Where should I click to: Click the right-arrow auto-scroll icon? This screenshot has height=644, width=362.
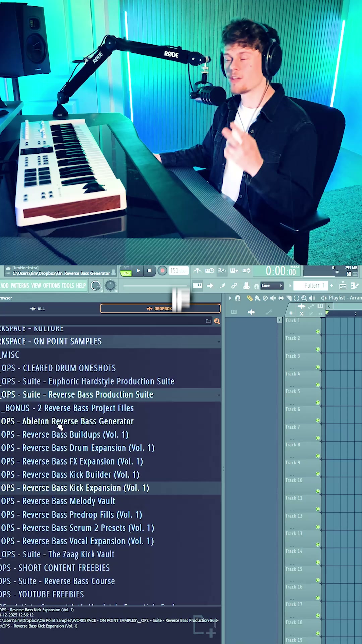[210, 286]
